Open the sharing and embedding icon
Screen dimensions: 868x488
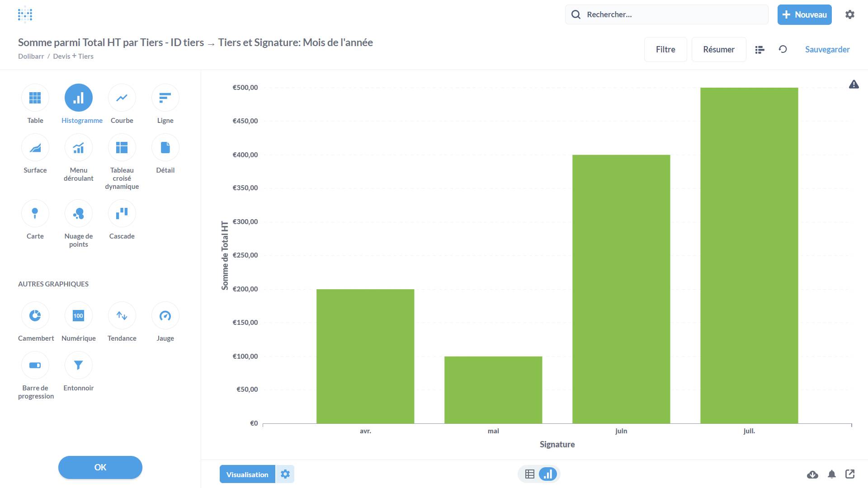[850, 474]
